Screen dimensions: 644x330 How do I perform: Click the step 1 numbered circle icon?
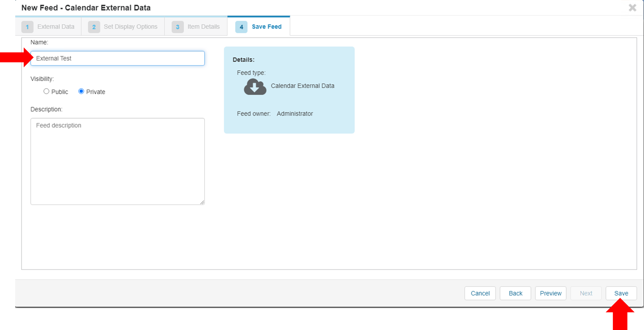(27, 27)
